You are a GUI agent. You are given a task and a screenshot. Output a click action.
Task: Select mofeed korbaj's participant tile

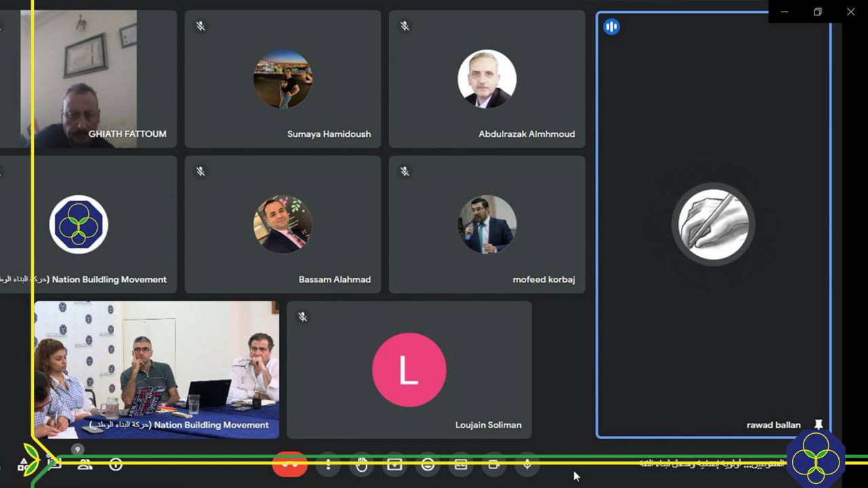487,224
